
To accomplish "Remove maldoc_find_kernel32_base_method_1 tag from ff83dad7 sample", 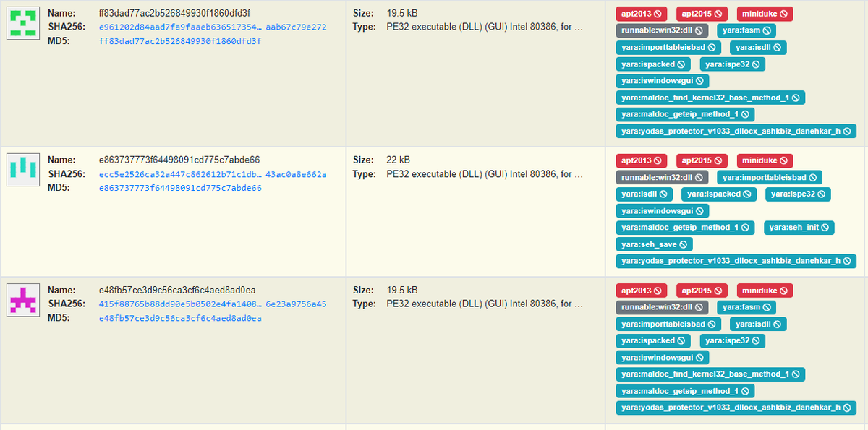I will [x=796, y=98].
